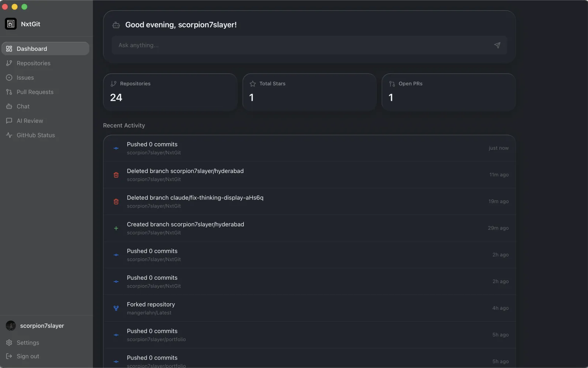Click the Settings gear icon
This screenshot has height=368, width=588.
[x=9, y=343]
